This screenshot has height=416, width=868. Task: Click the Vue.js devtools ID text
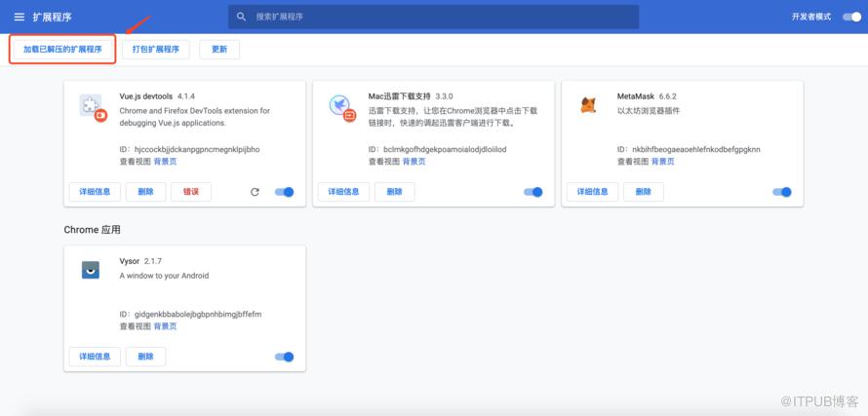coord(190,149)
